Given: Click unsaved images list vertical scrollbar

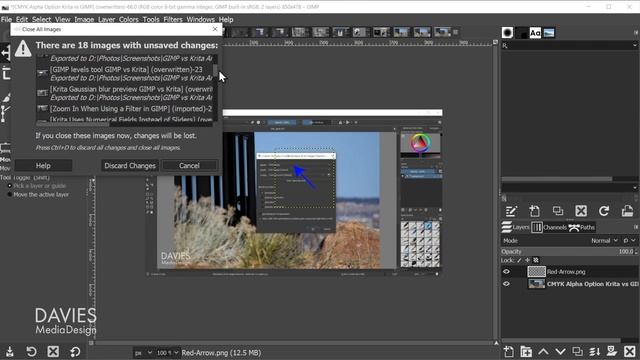Looking at the screenshot, I should [215, 70].
